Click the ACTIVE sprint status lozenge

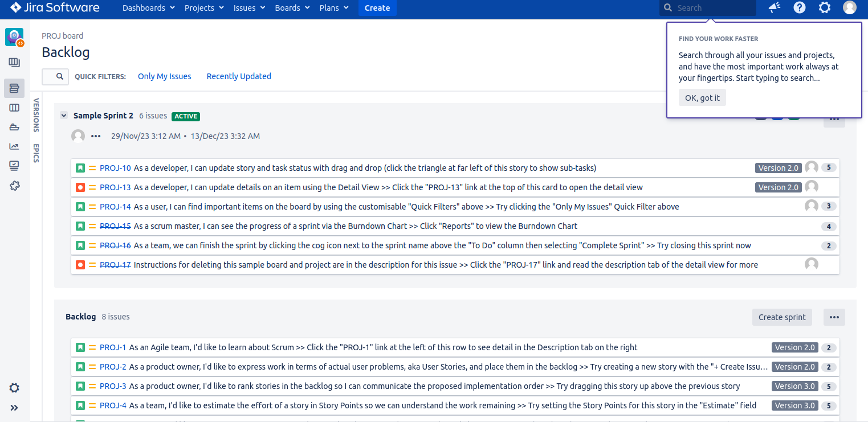(x=186, y=116)
